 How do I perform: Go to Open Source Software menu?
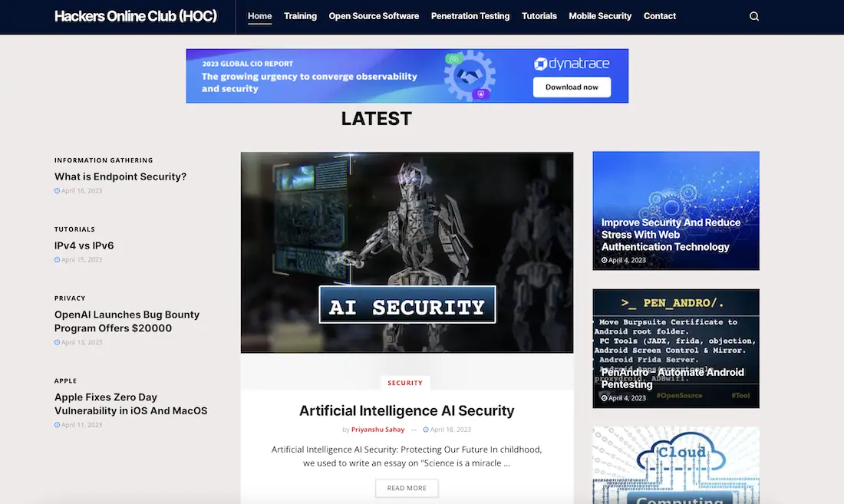(x=374, y=16)
